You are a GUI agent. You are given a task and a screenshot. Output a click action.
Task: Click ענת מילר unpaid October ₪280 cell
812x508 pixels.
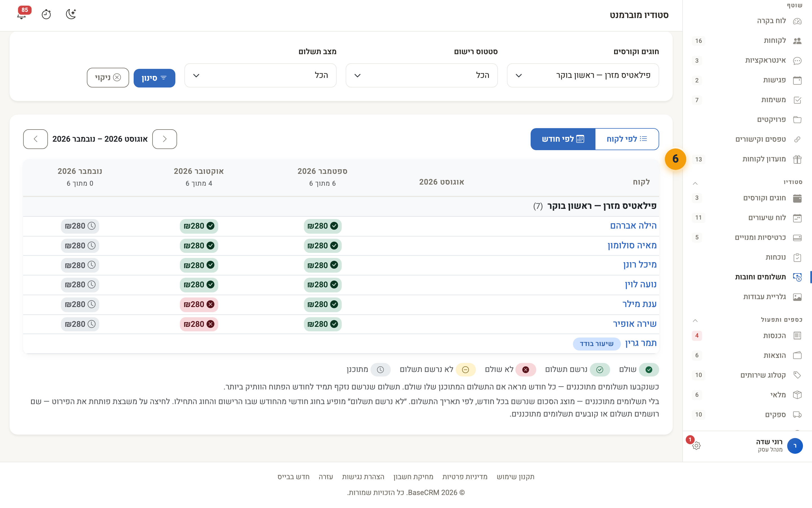[199, 305]
